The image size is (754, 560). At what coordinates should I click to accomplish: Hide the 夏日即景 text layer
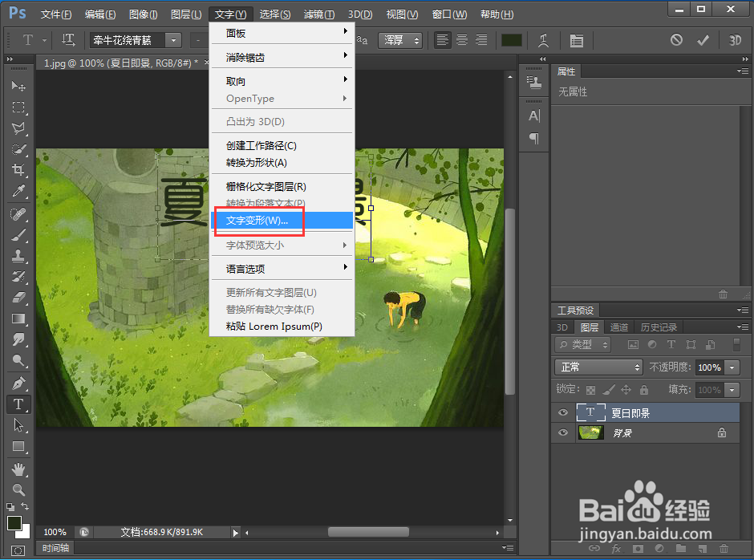tap(562, 413)
